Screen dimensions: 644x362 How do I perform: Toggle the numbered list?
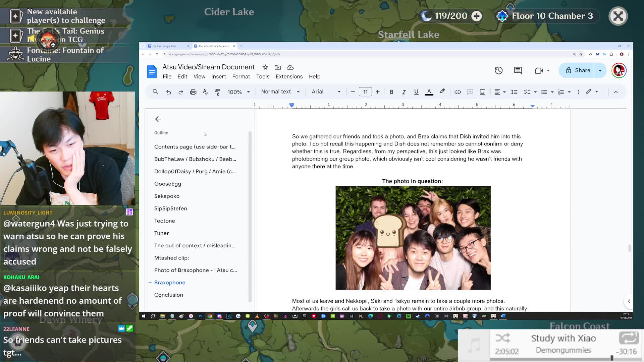[x=561, y=92]
